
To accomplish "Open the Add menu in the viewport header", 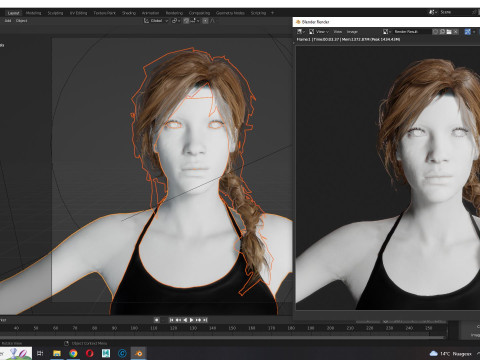I will (8, 21).
